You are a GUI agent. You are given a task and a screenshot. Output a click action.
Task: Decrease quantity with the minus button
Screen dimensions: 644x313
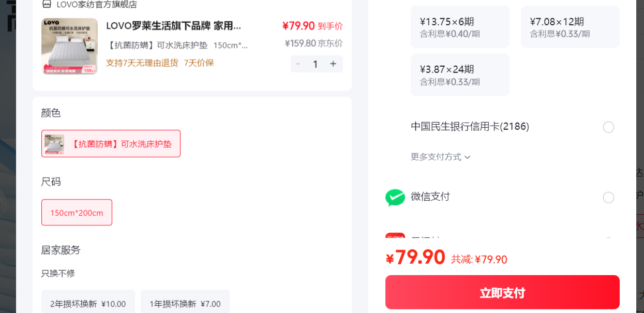tap(298, 64)
